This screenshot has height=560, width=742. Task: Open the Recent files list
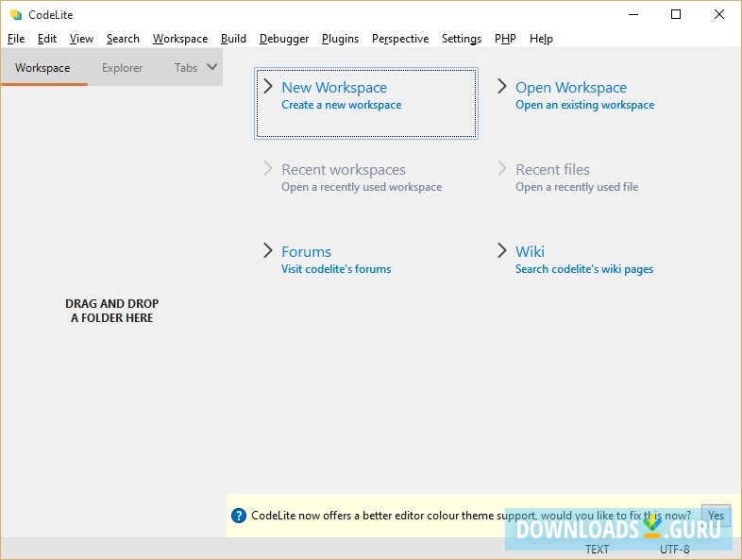tap(552, 169)
